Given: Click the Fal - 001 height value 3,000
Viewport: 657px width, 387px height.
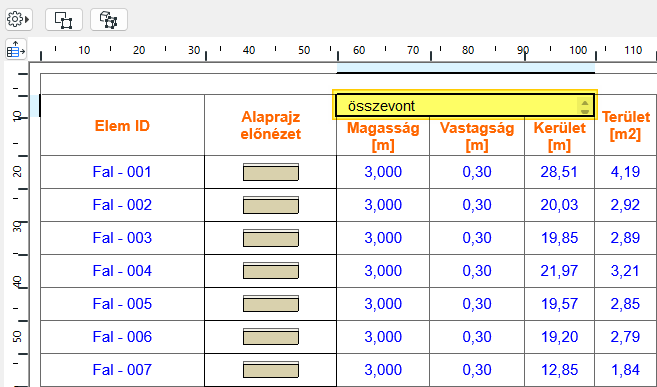Looking at the screenshot, I should (383, 172).
